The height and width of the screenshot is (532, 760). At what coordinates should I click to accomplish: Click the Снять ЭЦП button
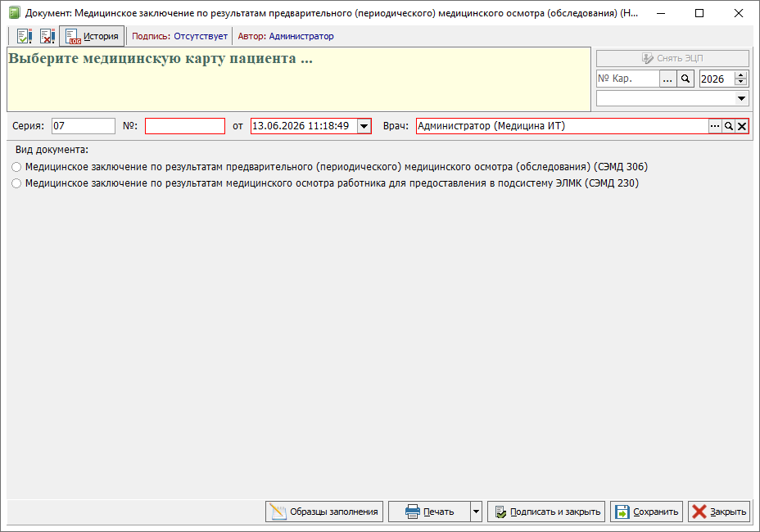pyautogui.click(x=672, y=58)
